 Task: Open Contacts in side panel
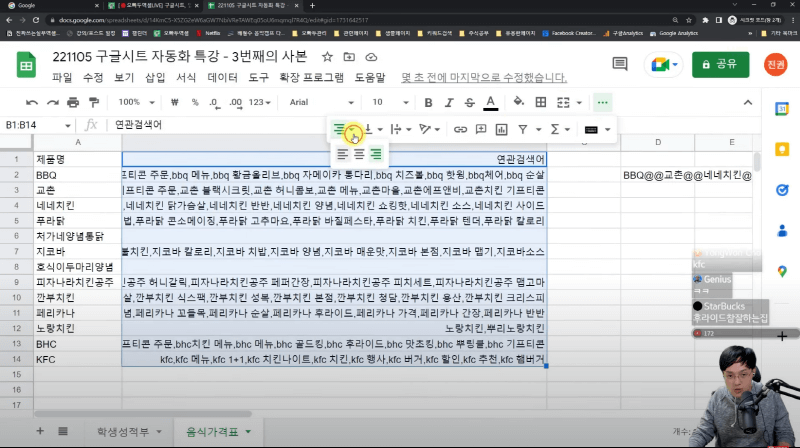pyautogui.click(x=782, y=231)
